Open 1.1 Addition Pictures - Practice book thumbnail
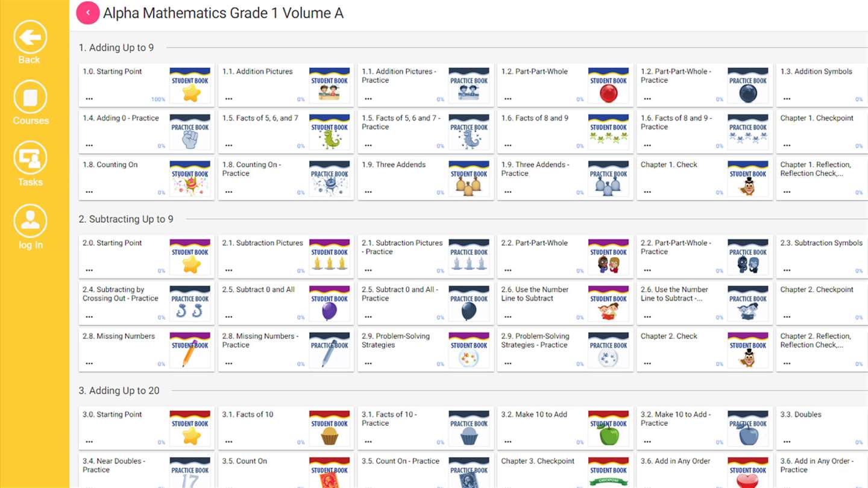The width and height of the screenshot is (868, 488). point(469,85)
